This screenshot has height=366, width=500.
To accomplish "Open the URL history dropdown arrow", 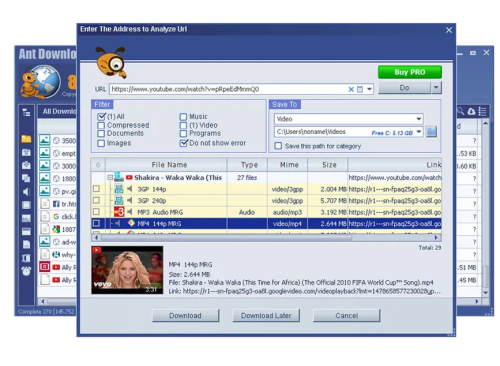I will 369,89.
